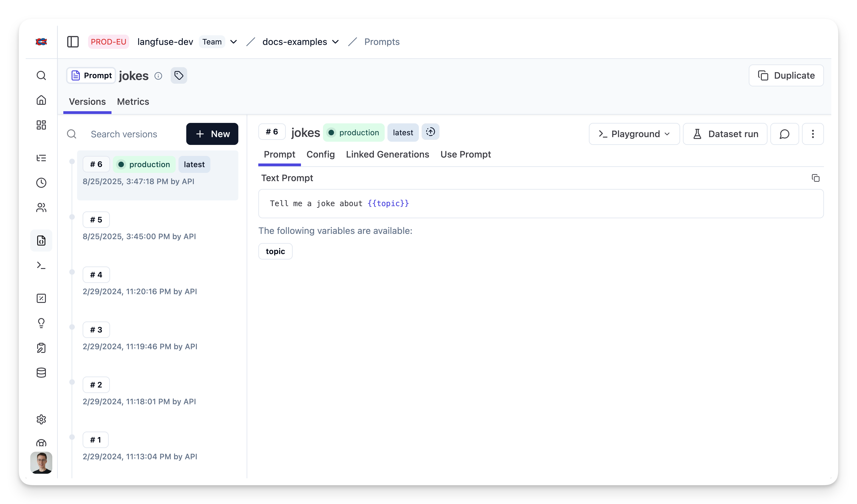
Task: Open the Datasets section via database icon
Action: 41,372
